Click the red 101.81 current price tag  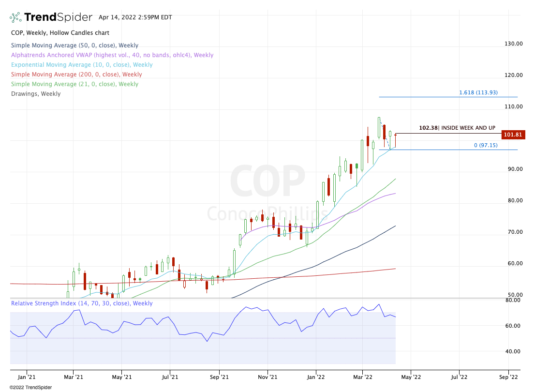(x=513, y=135)
